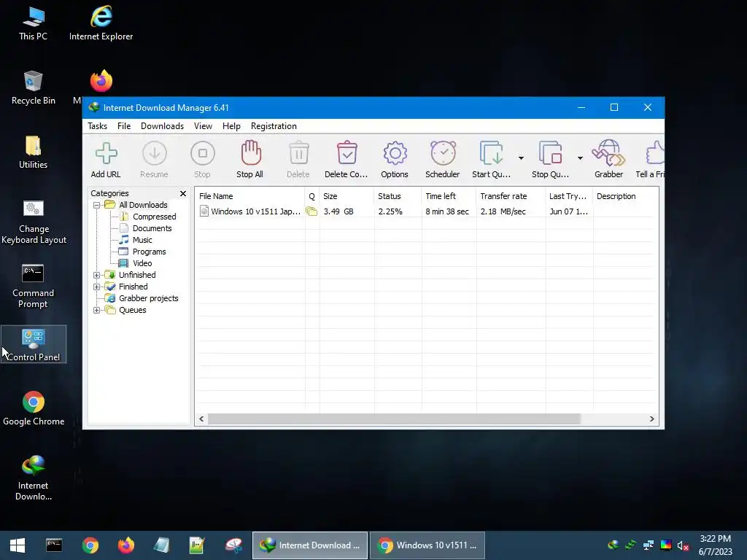This screenshot has width=747, height=560.
Task: Select Google Chrome desktop icon
Action: coord(34,408)
